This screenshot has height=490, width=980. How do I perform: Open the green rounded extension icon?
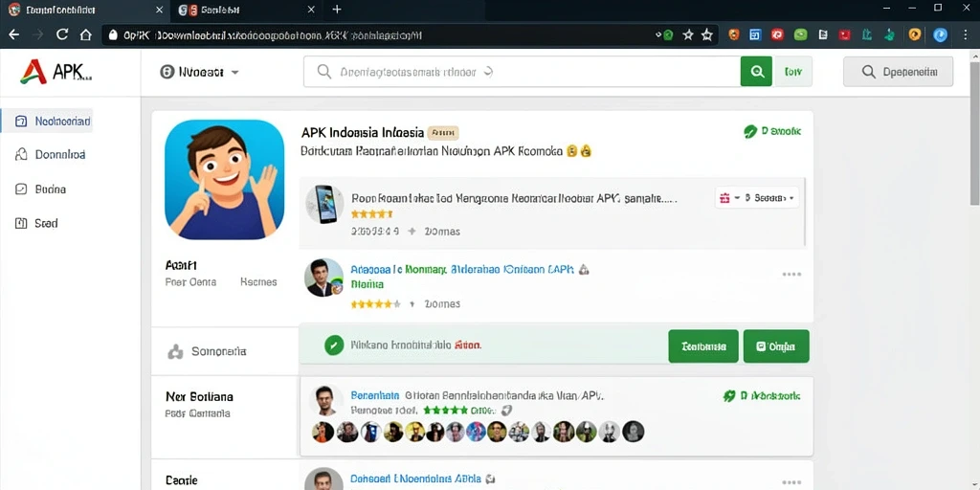point(801,35)
